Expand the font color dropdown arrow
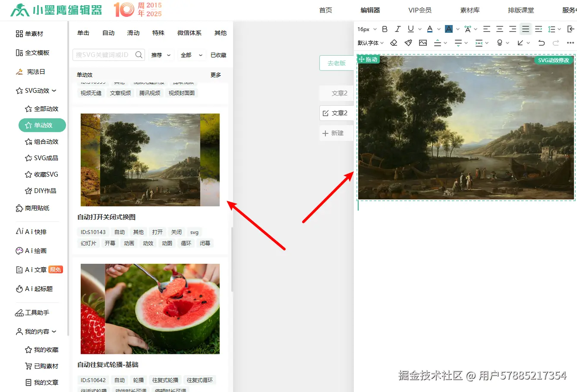The width and height of the screenshot is (577, 392). 439,29
